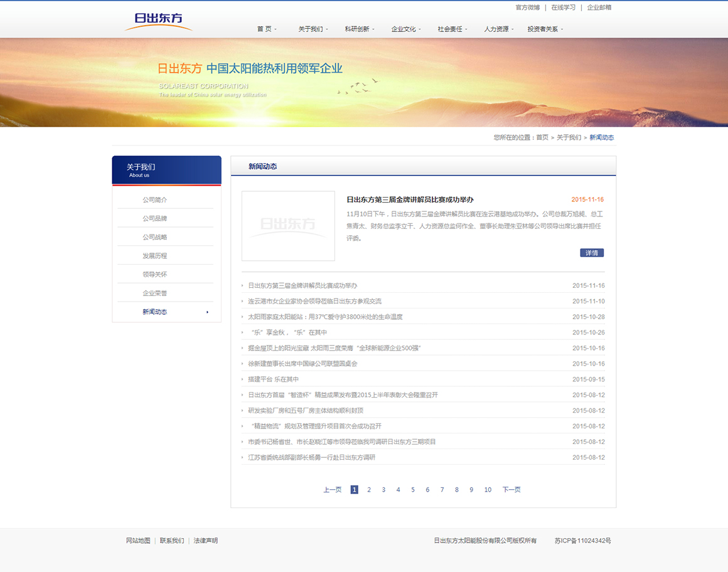Go to page 7
This screenshot has width=728, height=572.
442,489
